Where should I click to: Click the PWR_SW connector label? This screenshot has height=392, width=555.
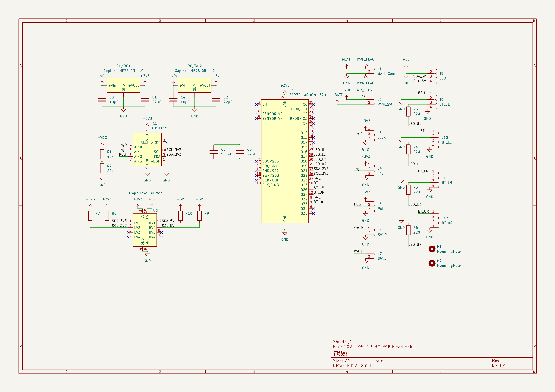coord(385,104)
